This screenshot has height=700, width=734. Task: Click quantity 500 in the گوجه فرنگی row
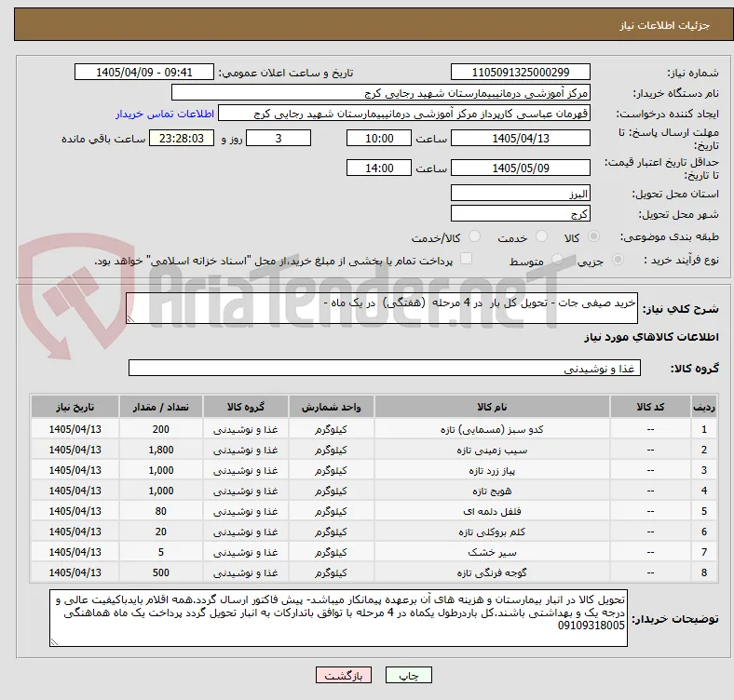coord(161,572)
